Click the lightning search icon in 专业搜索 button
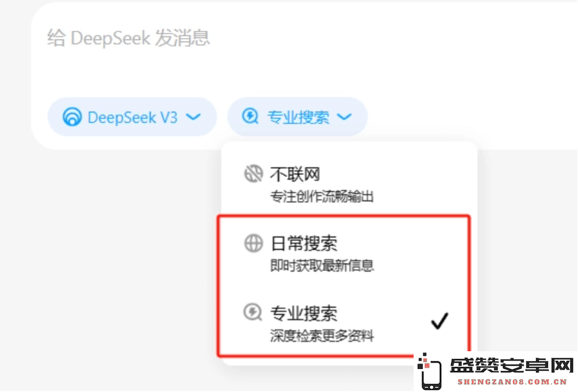Screen dimensions: 578x392 (x=251, y=116)
